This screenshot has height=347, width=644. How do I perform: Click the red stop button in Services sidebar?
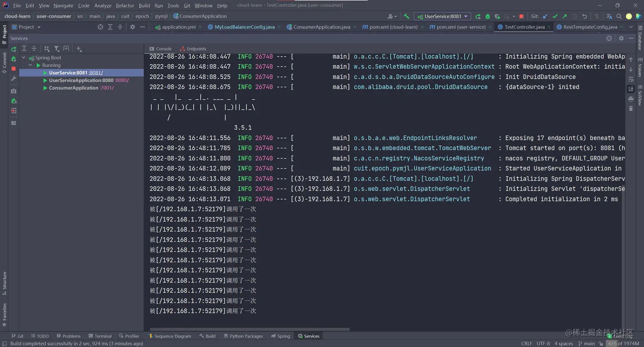pos(14,69)
